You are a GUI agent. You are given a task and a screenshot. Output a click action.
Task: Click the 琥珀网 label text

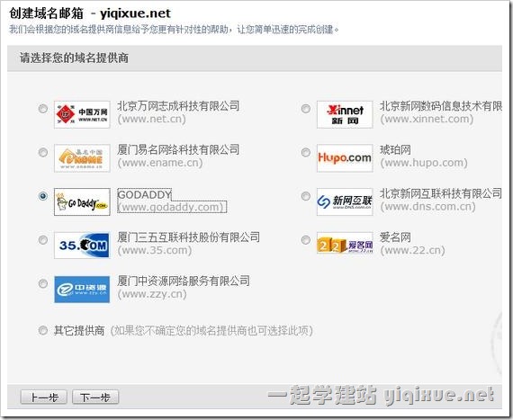pyautogui.click(x=395, y=149)
